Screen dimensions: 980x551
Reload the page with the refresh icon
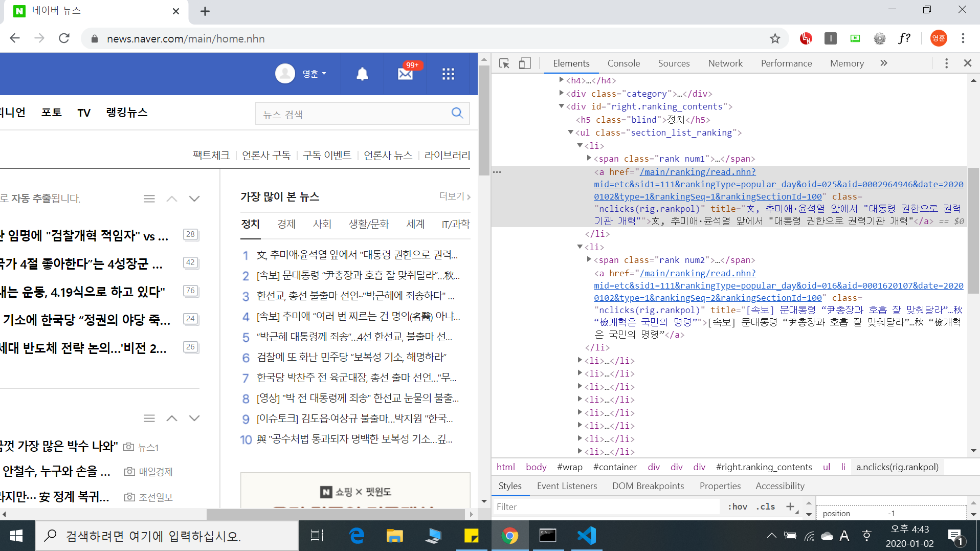pyautogui.click(x=64, y=38)
